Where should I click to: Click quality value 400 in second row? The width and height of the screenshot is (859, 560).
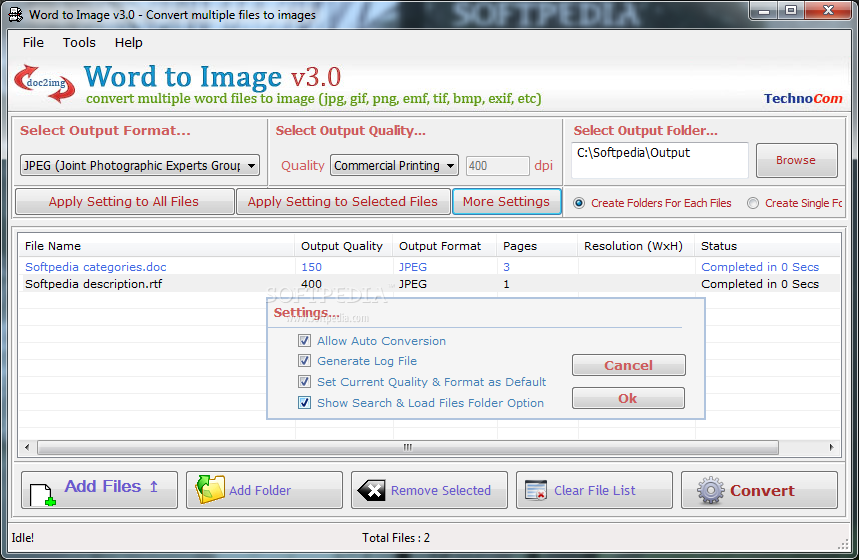312,284
